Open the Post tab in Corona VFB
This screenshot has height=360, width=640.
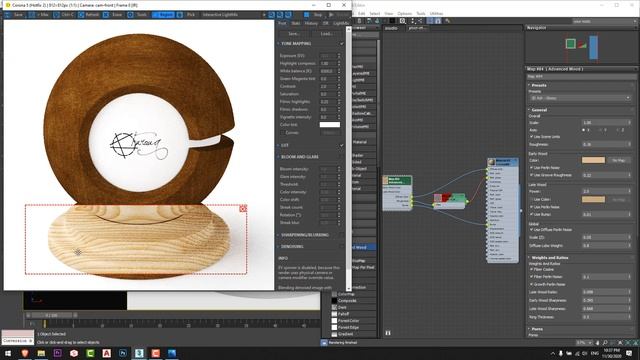coord(282,24)
